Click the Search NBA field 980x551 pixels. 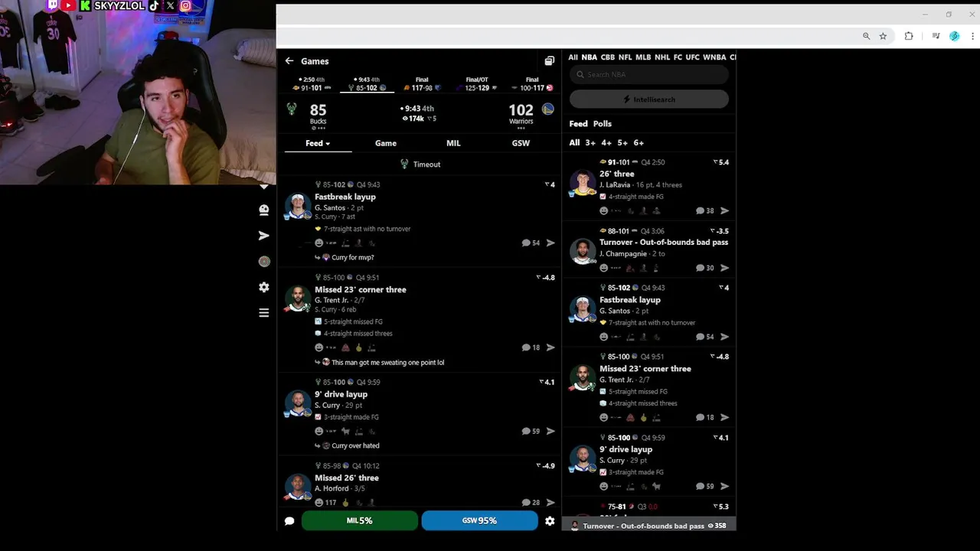649,74
